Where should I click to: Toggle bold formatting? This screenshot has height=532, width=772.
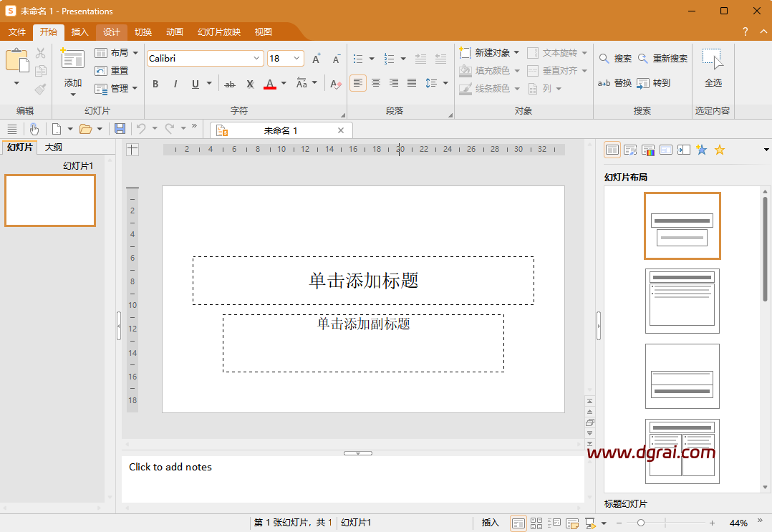pos(155,83)
